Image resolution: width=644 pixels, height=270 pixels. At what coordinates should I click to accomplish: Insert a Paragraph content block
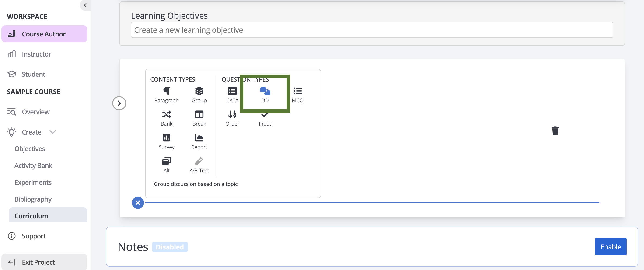point(167,95)
